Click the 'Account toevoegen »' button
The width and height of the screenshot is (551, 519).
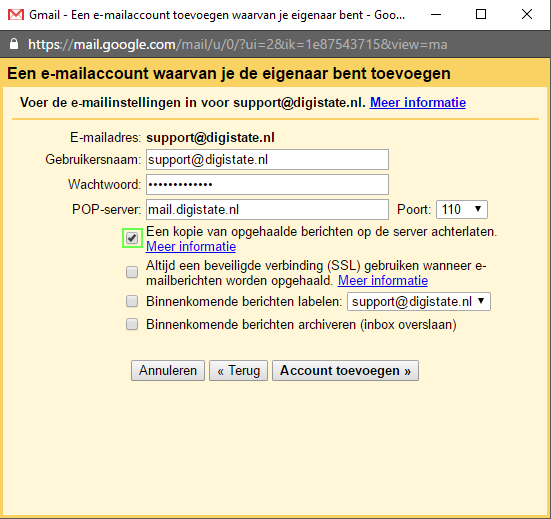pyautogui.click(x=345, y=370)
